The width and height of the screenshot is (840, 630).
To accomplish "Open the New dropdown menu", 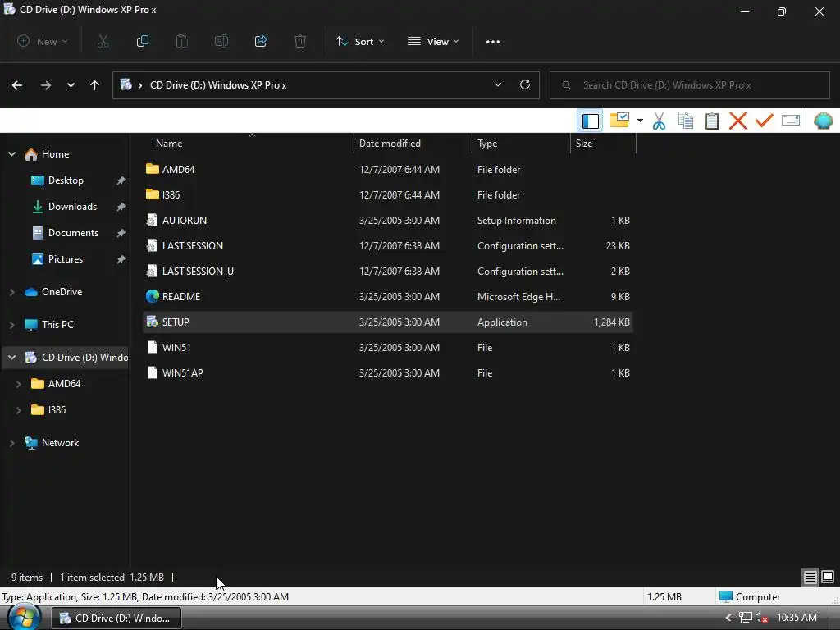I will [x=43, y=41].
